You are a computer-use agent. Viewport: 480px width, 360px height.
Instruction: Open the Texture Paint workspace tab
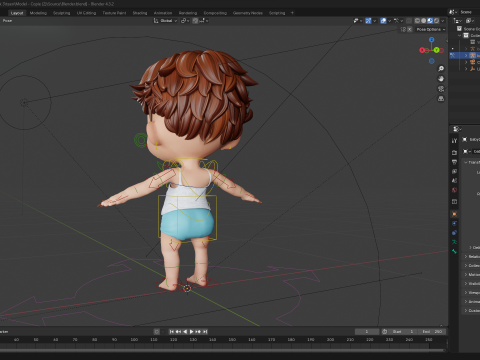pos(114,13)
